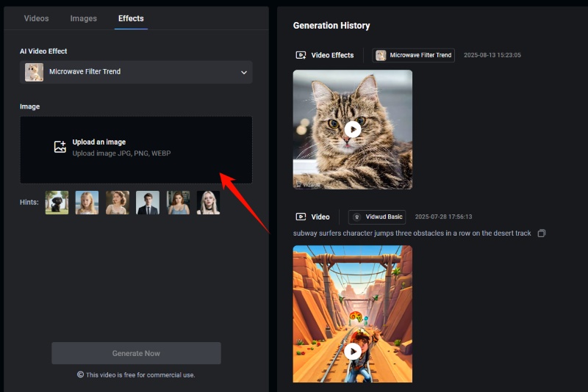Screen dimensions: 588x392
Task: Click the dropdown chevron for AI Video Effect
Action: click(x=244, y=72)
